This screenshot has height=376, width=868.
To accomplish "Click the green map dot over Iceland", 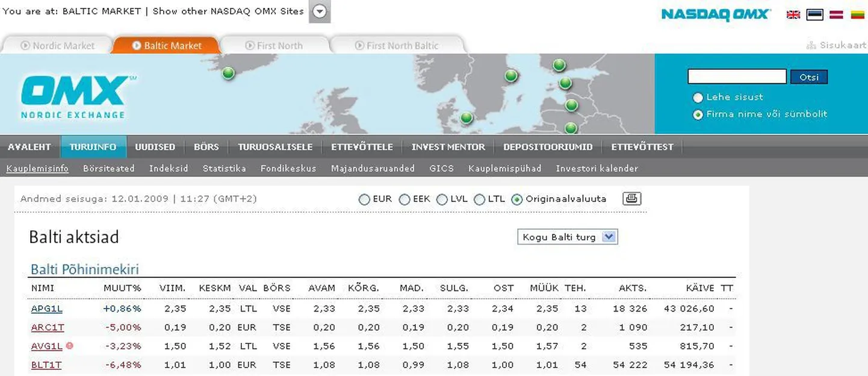I will point(228,73).
